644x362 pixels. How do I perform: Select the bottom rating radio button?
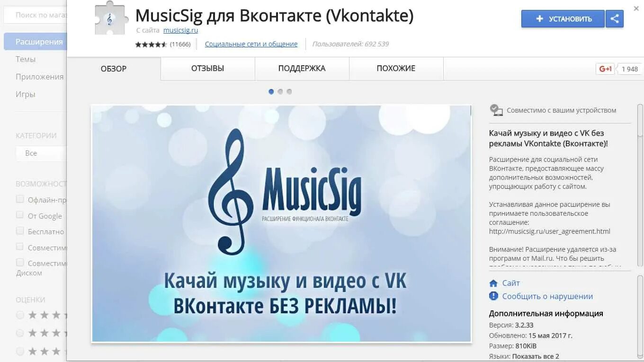[x=20, y=352]
